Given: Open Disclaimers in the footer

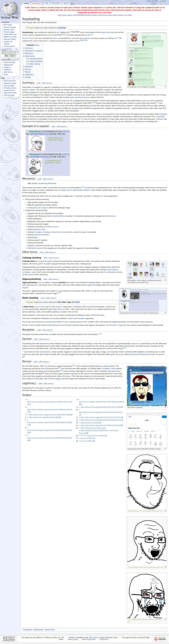Looking at the screenshot, I should 104,640.
